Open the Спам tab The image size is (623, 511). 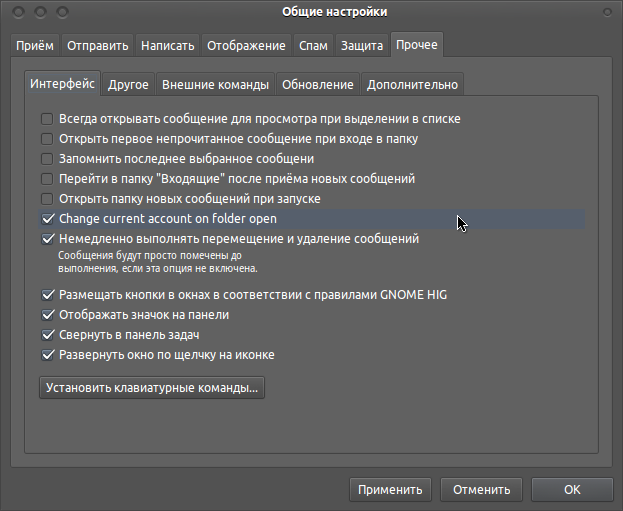point(313,46)
